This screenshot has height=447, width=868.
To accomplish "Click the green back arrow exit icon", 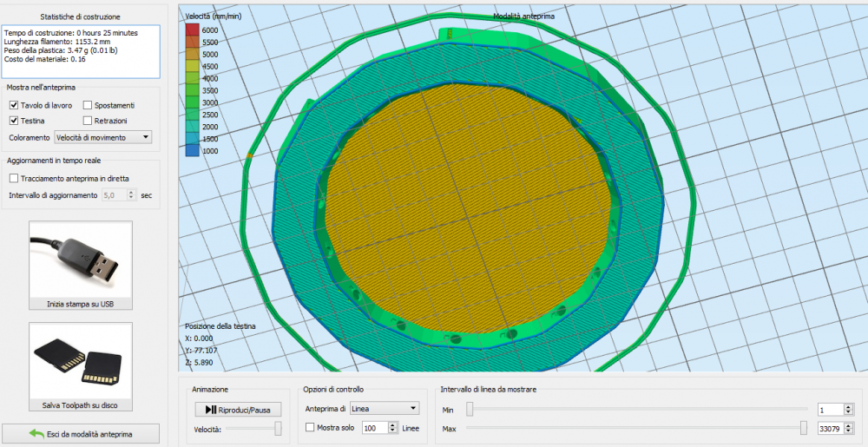I will [x=36, y=433].
